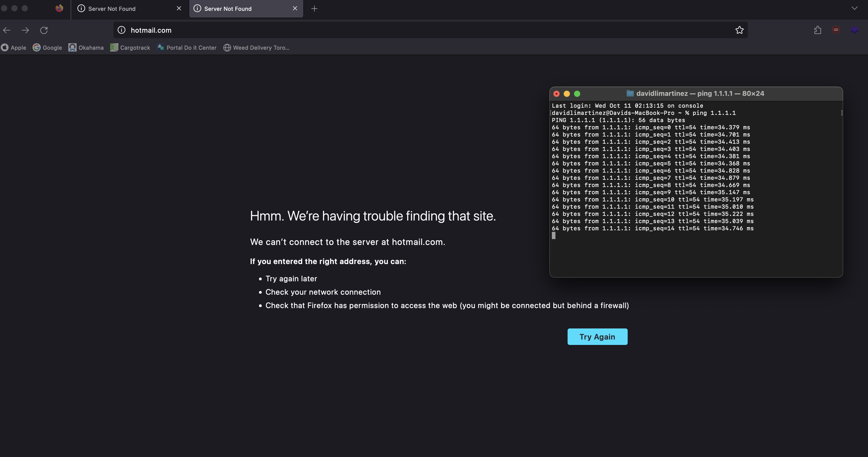Expand the list all tabs chevron
Viewport: 868px width, 457px height.
pyautogui.click(x=854, y=8)
